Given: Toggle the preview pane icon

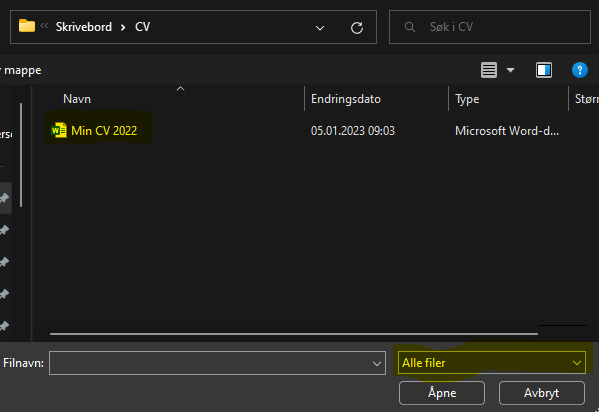Looking at the screenshot, I should tap(544, 70).
